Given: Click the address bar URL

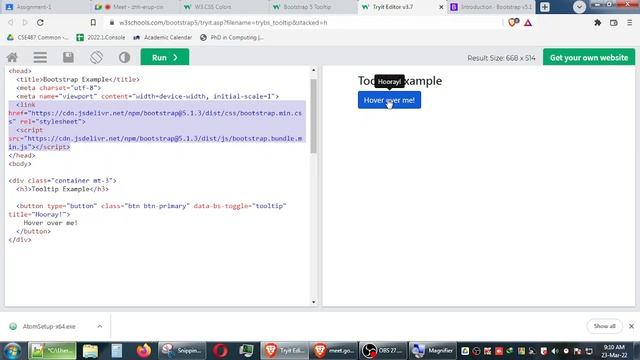Looking at the screenshot, I should point(223,23).
